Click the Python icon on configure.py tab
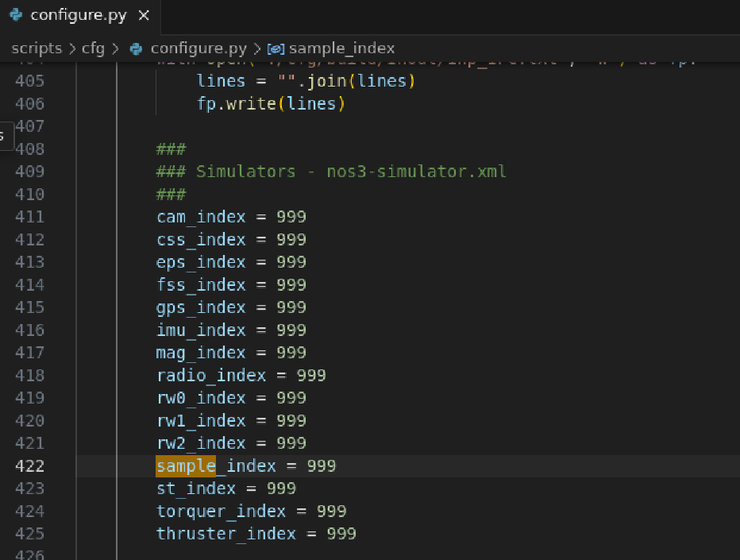 pyautogui.click(x=16, y=15)
